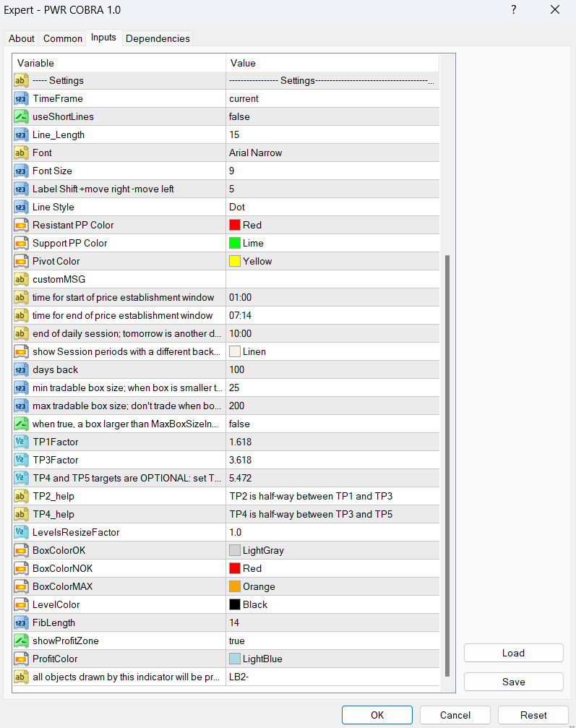Click the string icon beside Font
The image size is (576, 728).
coord(21,153)
